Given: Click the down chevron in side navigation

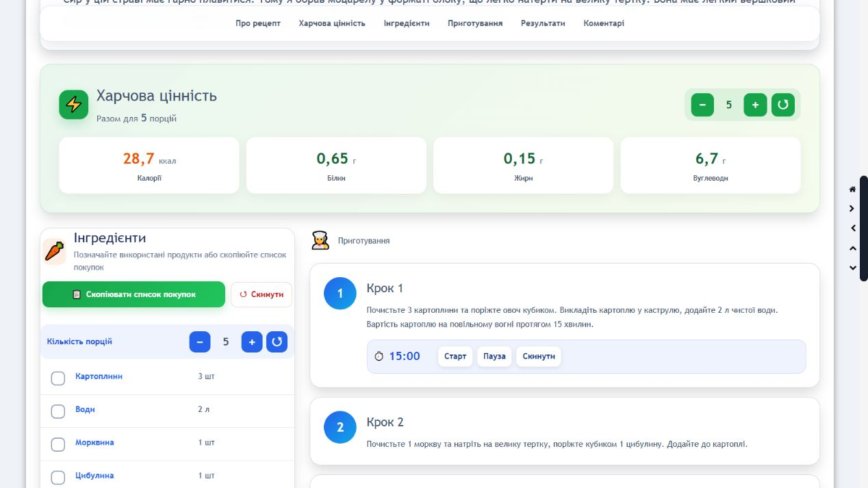Looking at the screenshot, I should (x=852, y=268).
